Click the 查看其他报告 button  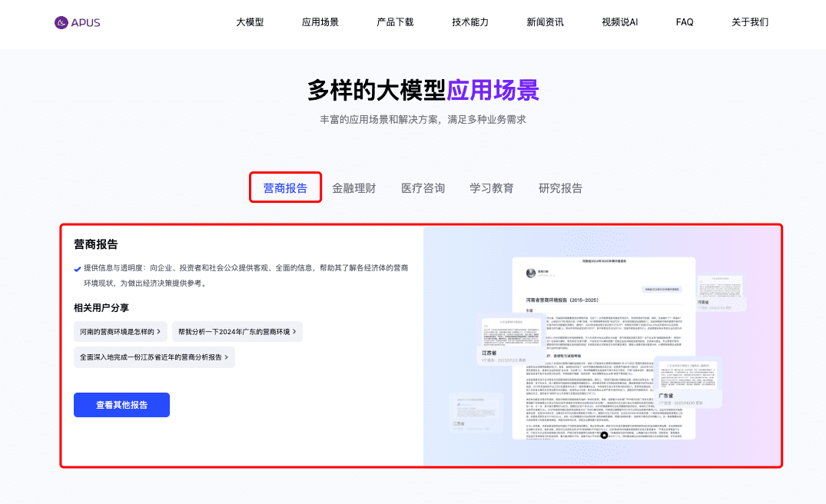click(121, 405)
